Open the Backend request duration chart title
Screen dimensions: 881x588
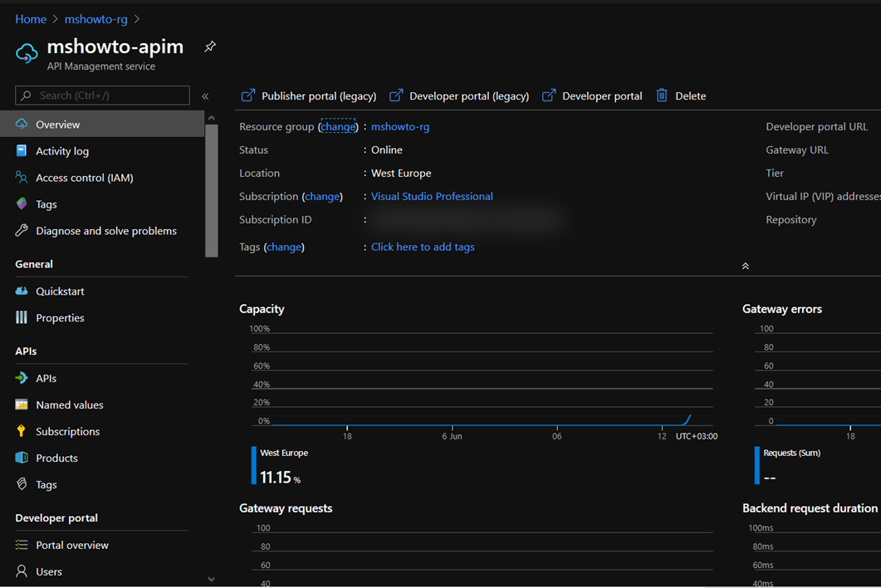[810, 508]
